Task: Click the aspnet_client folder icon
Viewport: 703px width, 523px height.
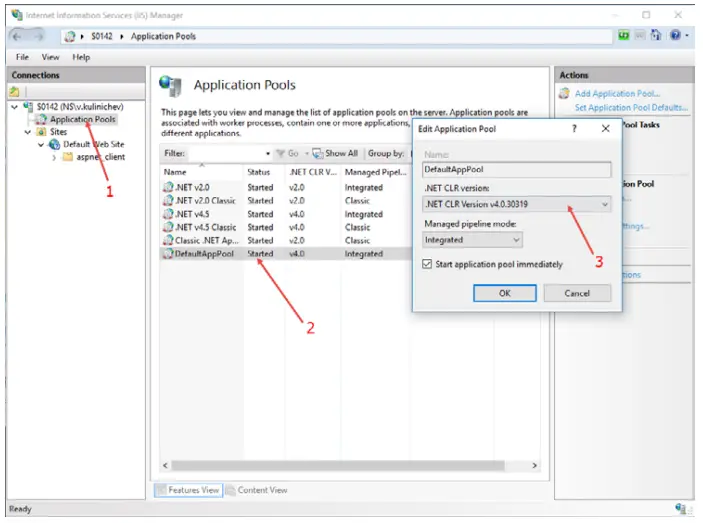Action: (67, 157)
